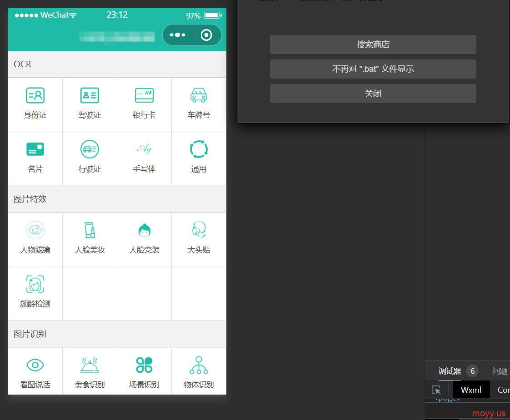The image size is (510, 420).
Task: Select the Wxml debugger tab
Action: coord(471,390)
